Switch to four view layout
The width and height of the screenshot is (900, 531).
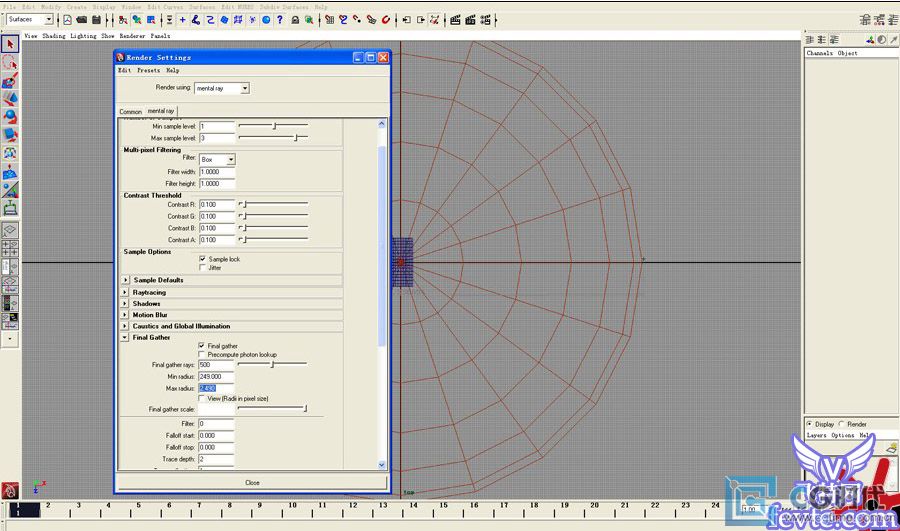(10, 249)
